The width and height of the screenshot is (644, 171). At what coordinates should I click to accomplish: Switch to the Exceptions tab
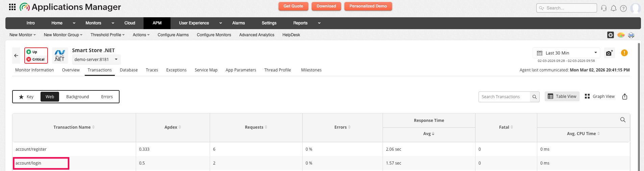176,70
